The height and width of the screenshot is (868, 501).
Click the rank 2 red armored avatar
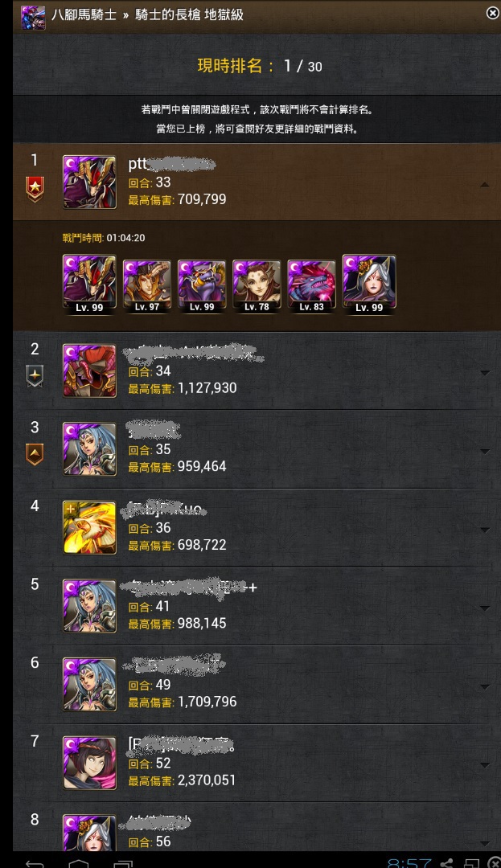click(90, 371)
